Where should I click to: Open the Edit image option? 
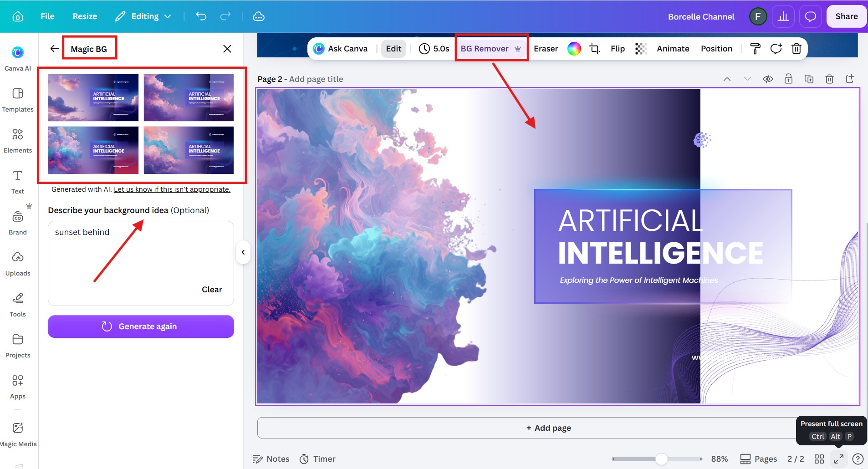coord(393,49)
